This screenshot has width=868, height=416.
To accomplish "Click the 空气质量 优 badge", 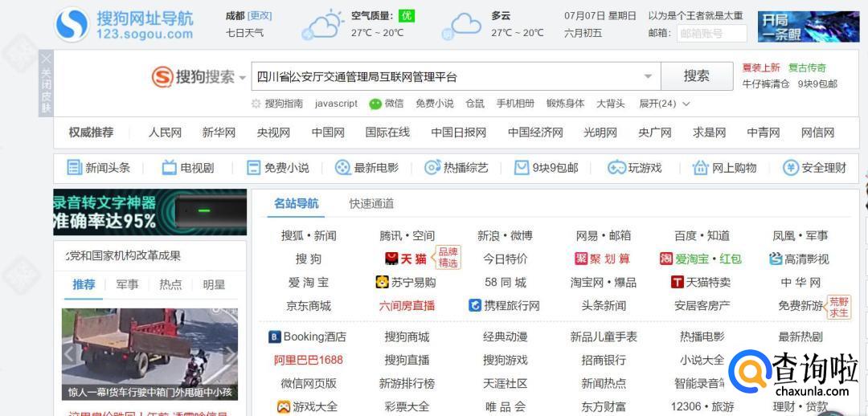I will tap(407, 15).
